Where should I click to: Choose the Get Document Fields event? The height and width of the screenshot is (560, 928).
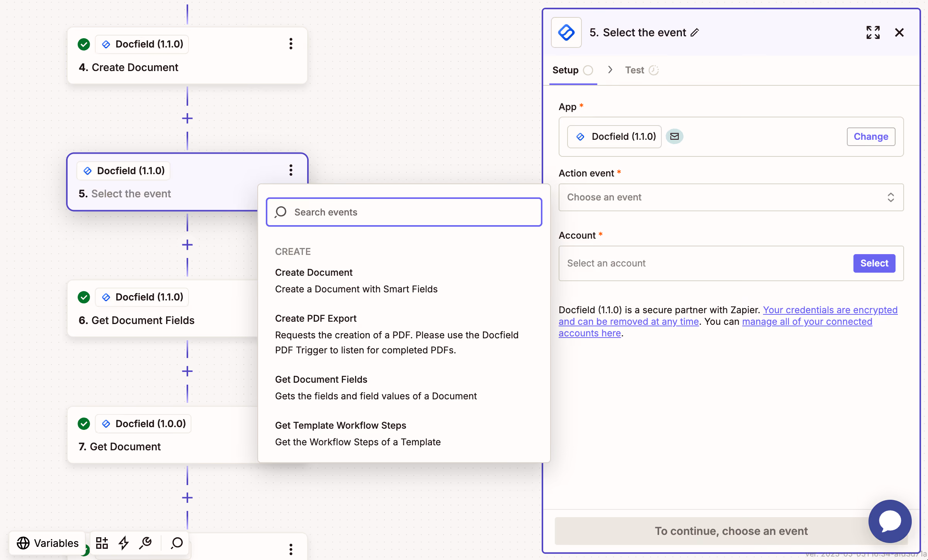pyautogui.click(x=404, y=388)
